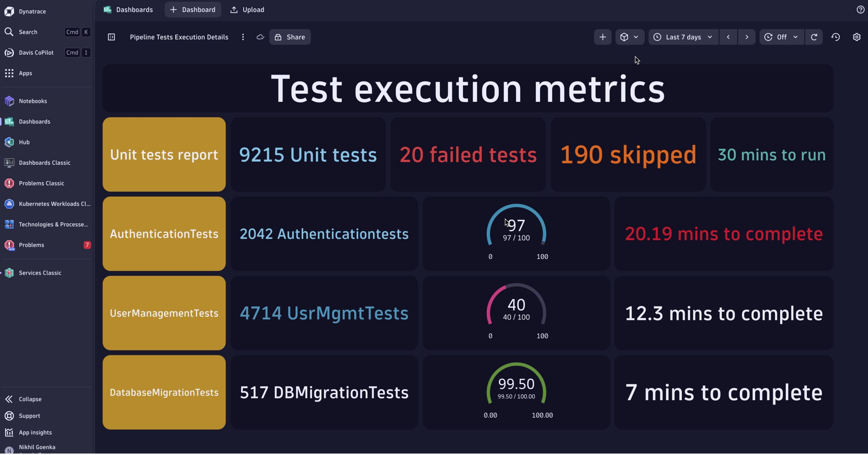Click the Hub sidebar icon
Image resolution: width=868 pixels, height=455 pixels.
coord(9,142)
